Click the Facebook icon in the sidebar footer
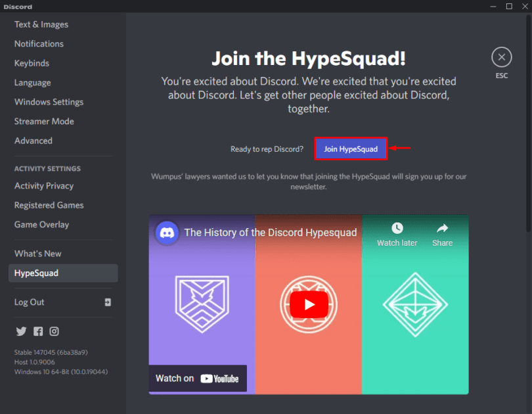 pos(38,331)
